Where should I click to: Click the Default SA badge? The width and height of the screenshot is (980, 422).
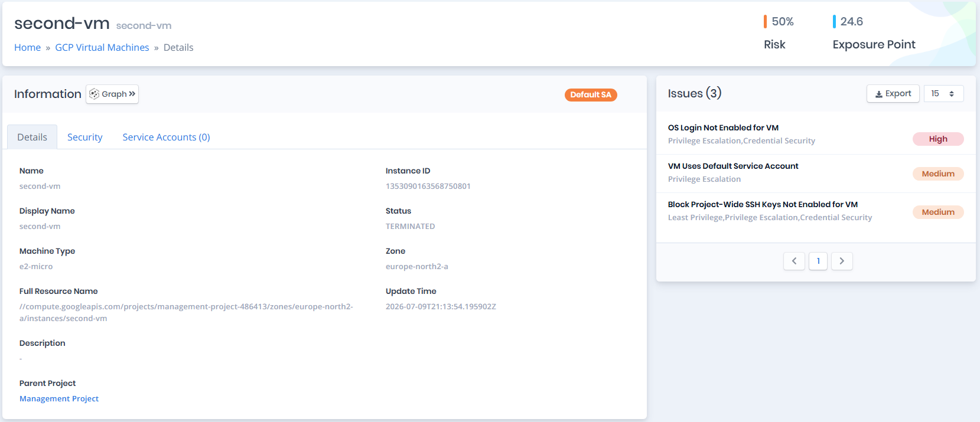point(591,94)
